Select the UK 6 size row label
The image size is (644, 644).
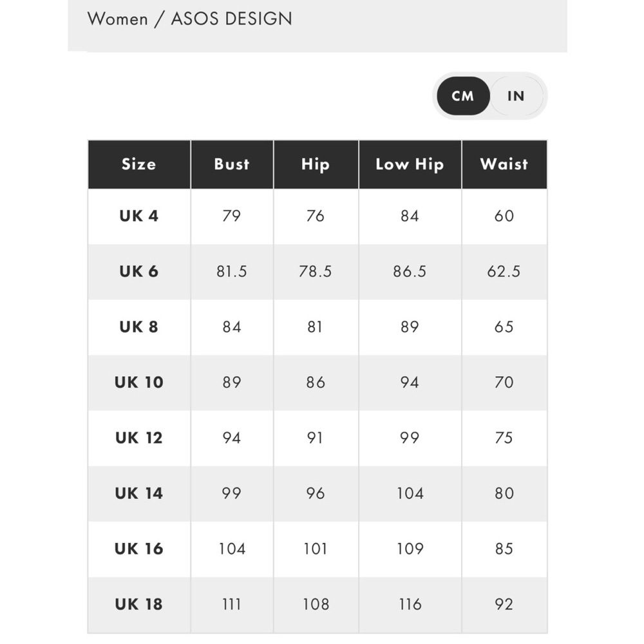139,272
